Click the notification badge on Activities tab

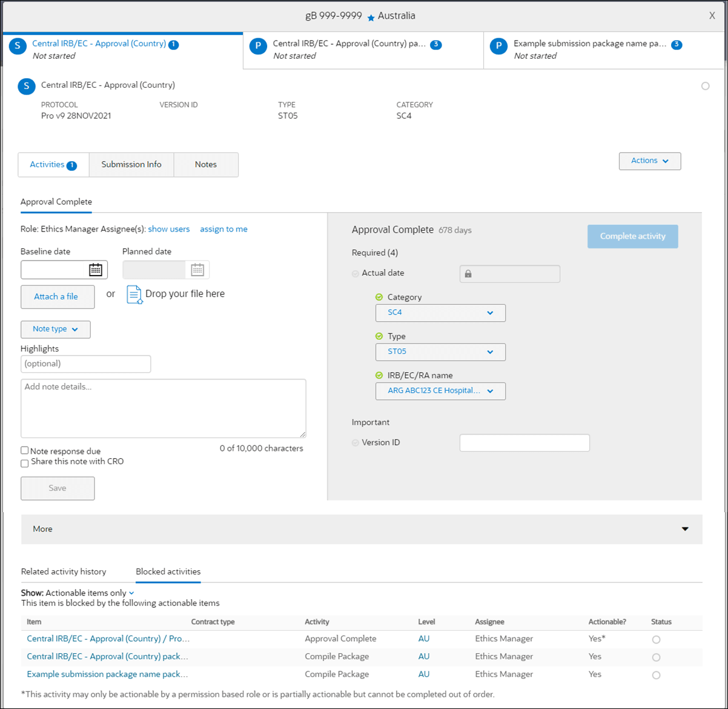71,165
